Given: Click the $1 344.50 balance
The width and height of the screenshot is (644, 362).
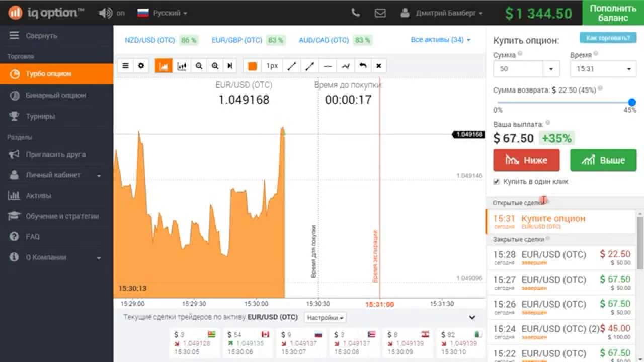Looking at the screenshot, I should pyautogui.click(x=538, y=14).
